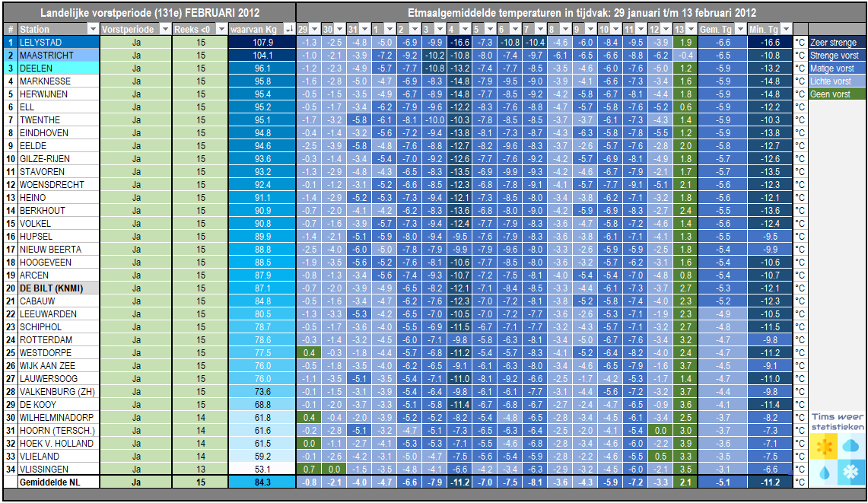Select the VLISSINGEN station cell

pyautogui.click(x=59, y=470)
